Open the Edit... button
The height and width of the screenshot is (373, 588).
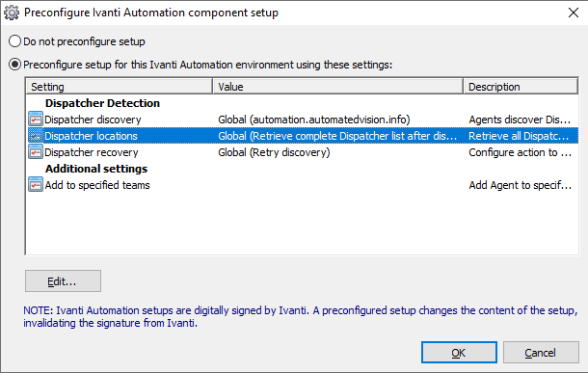[x=63, y=281]
